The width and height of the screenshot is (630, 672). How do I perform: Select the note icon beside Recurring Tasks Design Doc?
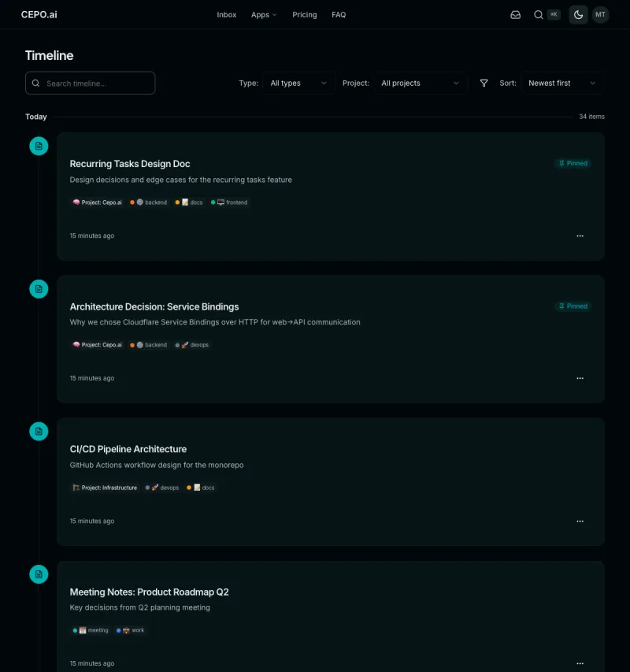point(39,146)
